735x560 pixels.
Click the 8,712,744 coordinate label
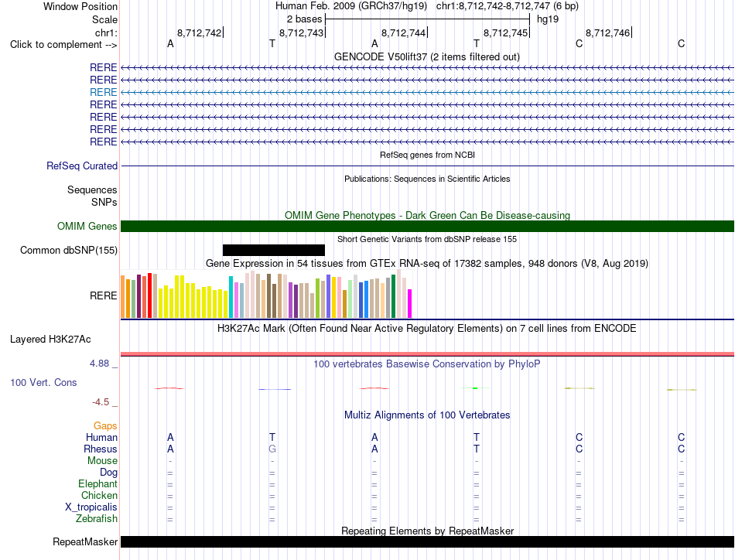404,32
